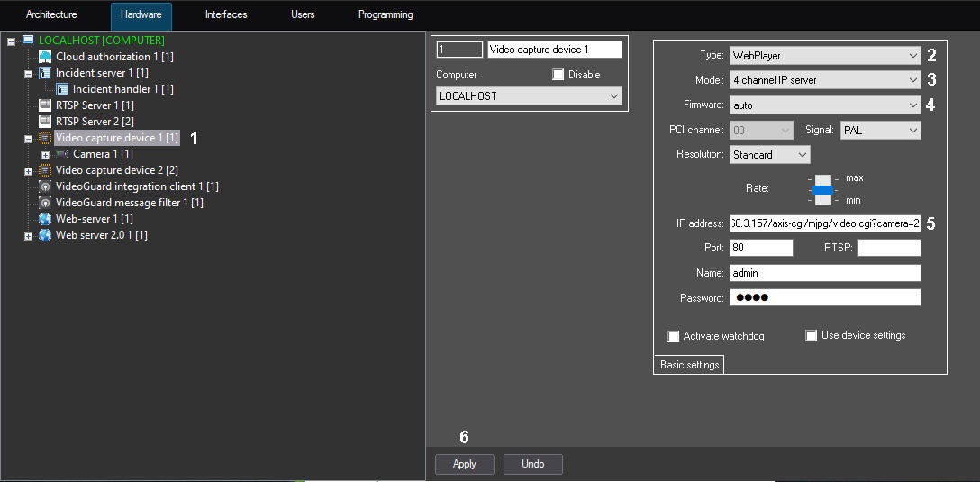The image size is (980, 482).
Task: Select the Basic settings tab
Action: tap(689, 365)
